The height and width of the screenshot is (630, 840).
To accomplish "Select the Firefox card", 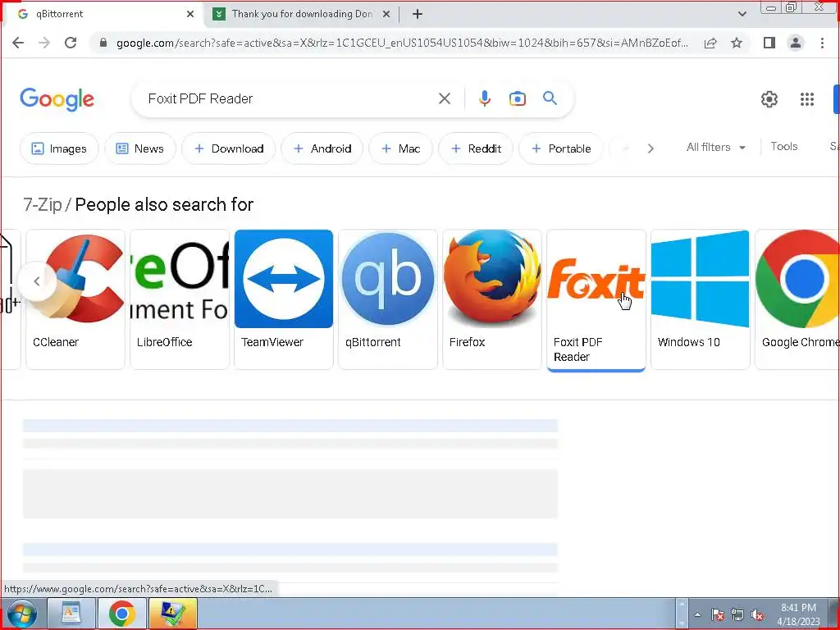I will pyautogui.click(x=492, y=299).
